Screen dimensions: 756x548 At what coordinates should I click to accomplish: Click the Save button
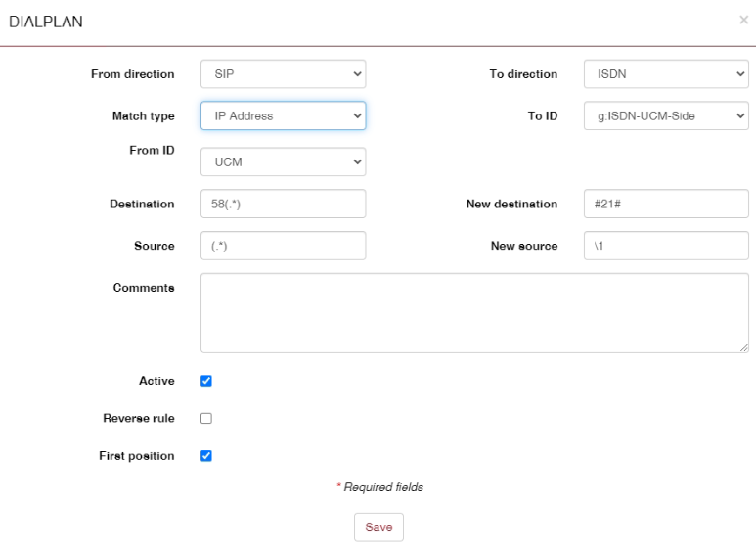click(x=378, y=527)
